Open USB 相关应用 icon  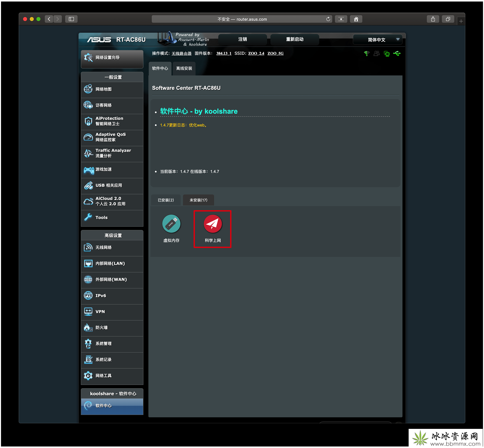coord(88,185)
